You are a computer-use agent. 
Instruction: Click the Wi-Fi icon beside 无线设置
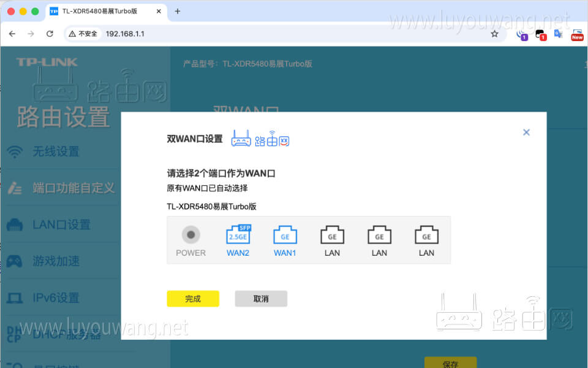click(x=15, y=151)
